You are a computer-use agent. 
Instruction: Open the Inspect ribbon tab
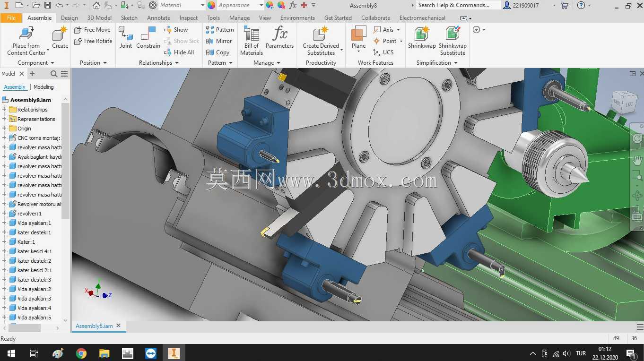(x=189, y=18)
